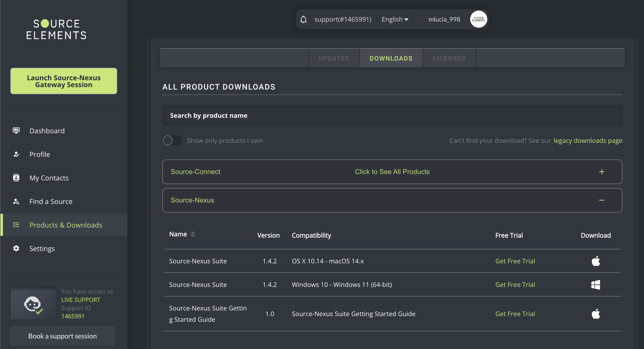Expand the Source-Connect product section
The image size is (644, 349).
(602, 172)
